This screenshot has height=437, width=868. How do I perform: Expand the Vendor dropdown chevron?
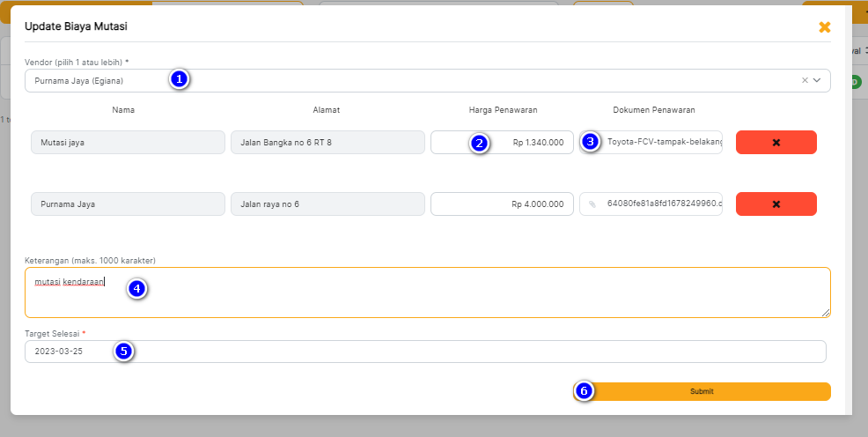pos(818,80)
